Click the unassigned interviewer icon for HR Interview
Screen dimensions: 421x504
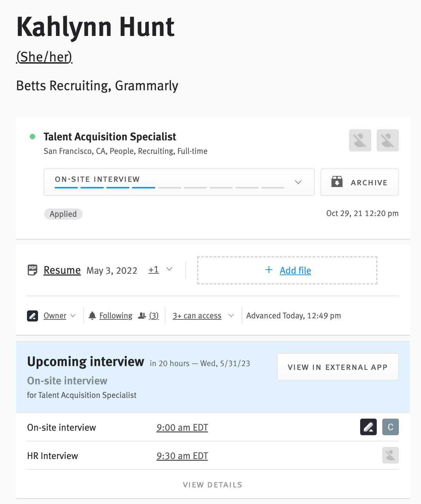pos(390,456)
